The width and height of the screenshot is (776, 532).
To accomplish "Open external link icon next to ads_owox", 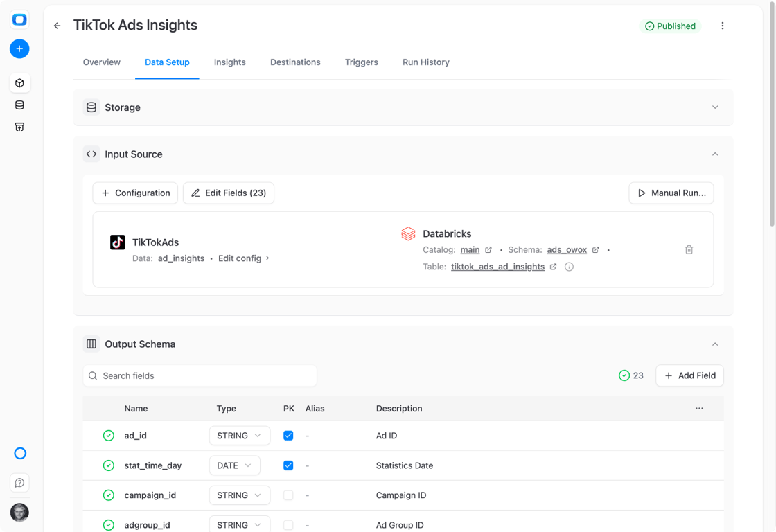I will 595,250.
